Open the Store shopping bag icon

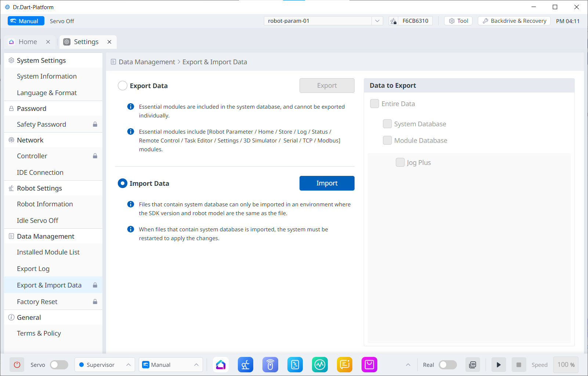pyautogui.click(x=369, y=365)
